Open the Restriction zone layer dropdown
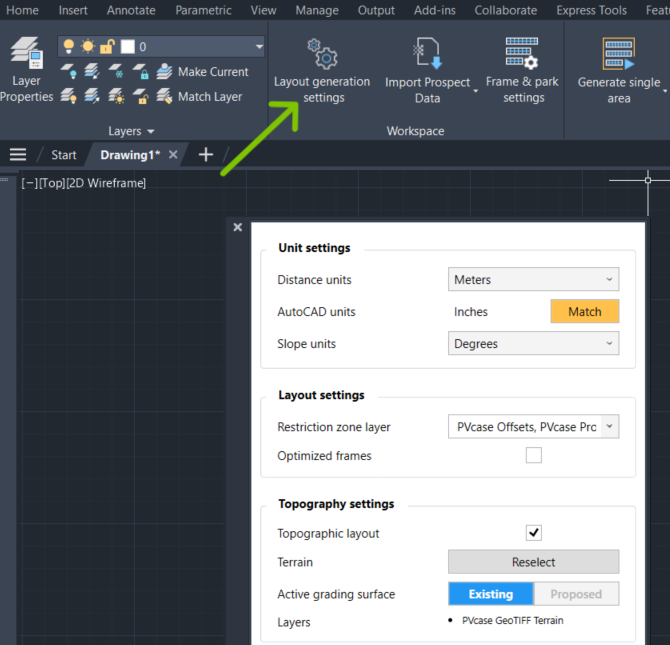670x645 pixels. (533, 427)
